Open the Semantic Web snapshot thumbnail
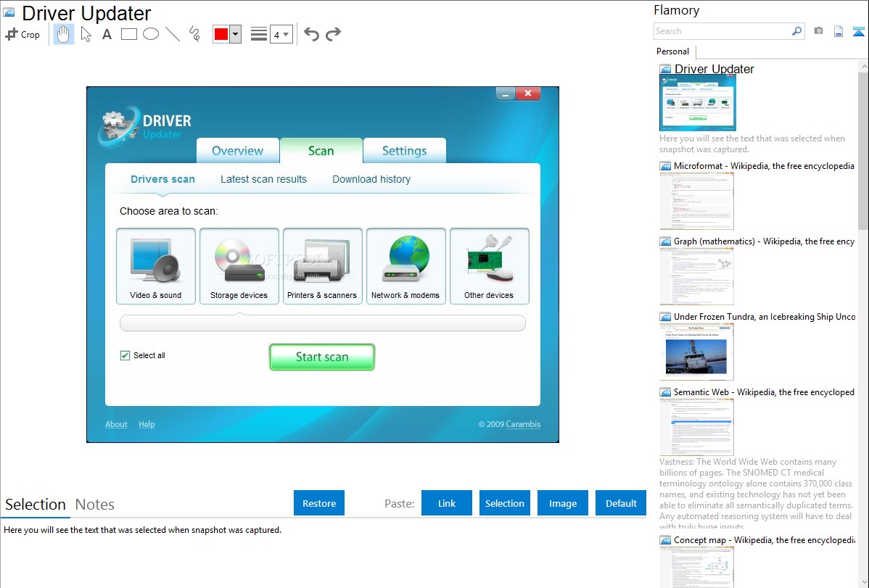This screenshot has height=588, width=869. (696, 427)
